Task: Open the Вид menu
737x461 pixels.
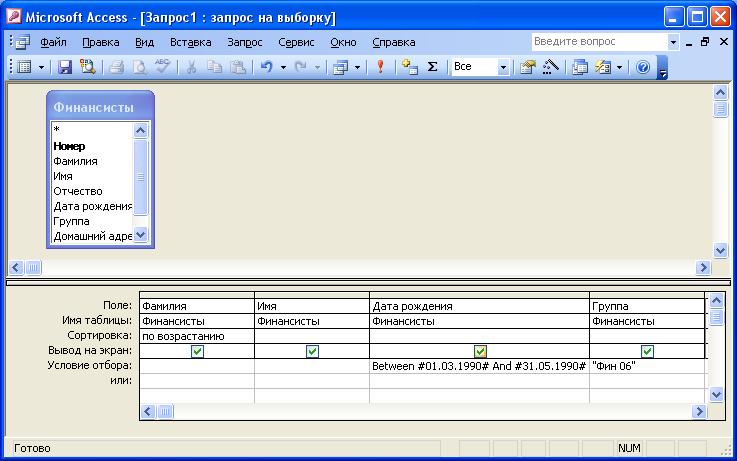Action: click(x=144, y=42)
